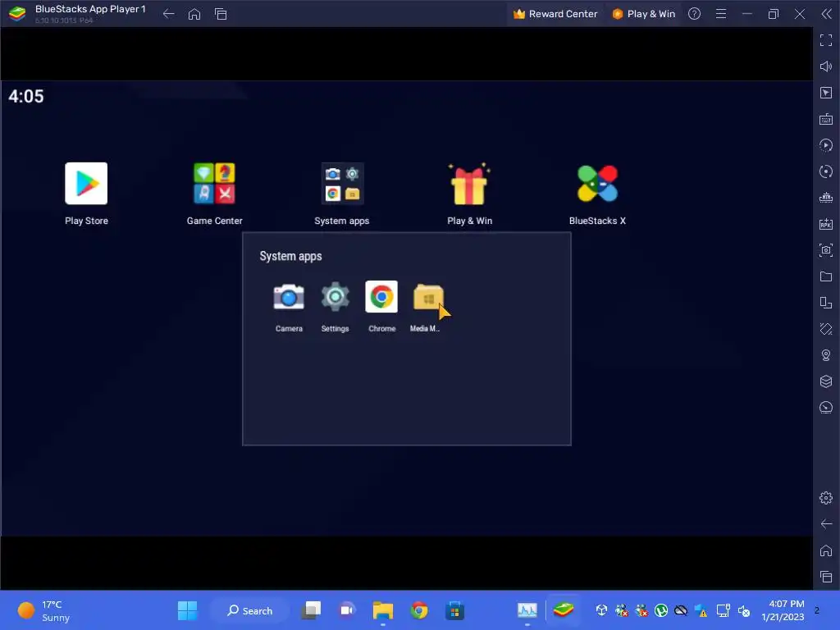Click the System apps folder title

[291, 256]
